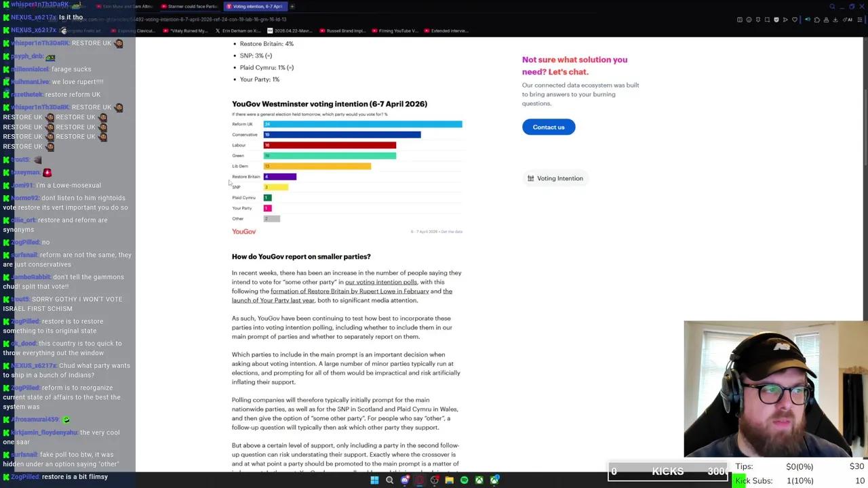
Task: Click 'Your Party: 1%' list item
Action: (x=260, y=79)
